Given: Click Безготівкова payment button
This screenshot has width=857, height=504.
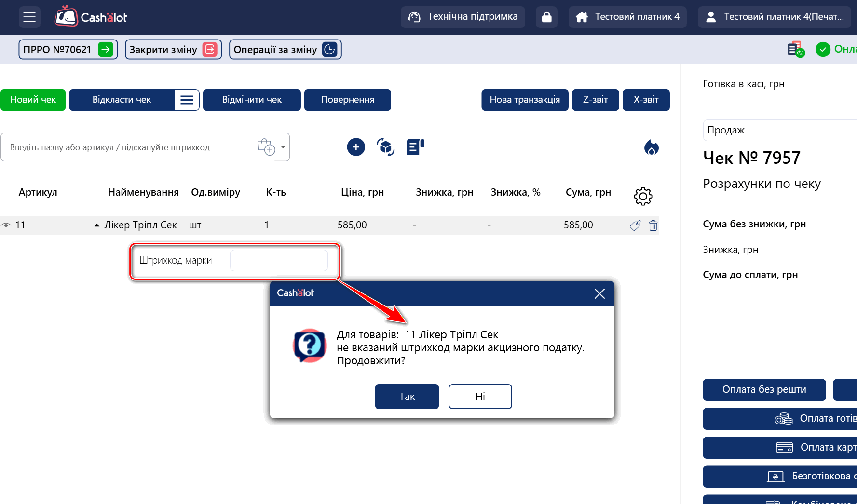Looking at the screenshot, I should (780, 477).
